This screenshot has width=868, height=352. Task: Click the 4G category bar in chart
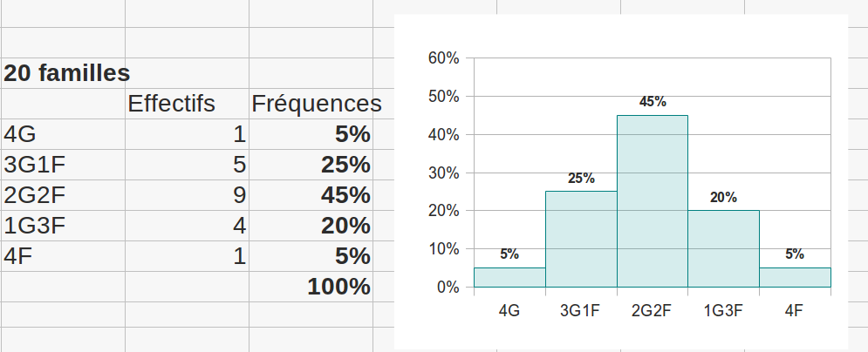point(509,277)
